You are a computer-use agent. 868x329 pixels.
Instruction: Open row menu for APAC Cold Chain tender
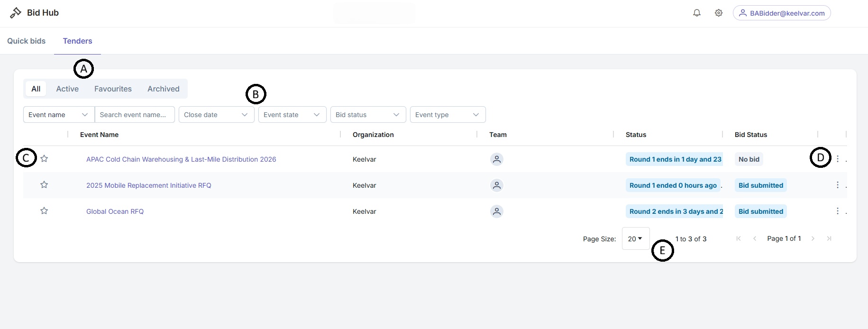tap(838, 159)
